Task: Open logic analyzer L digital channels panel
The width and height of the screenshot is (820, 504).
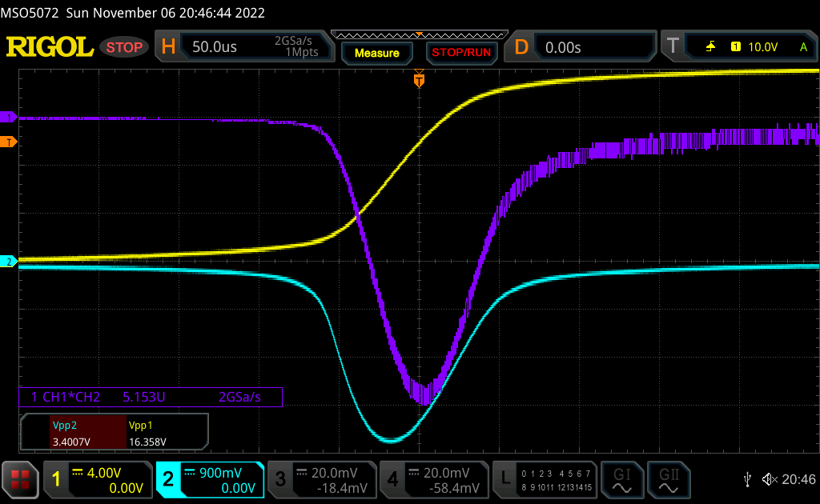Action: (545, 480)
